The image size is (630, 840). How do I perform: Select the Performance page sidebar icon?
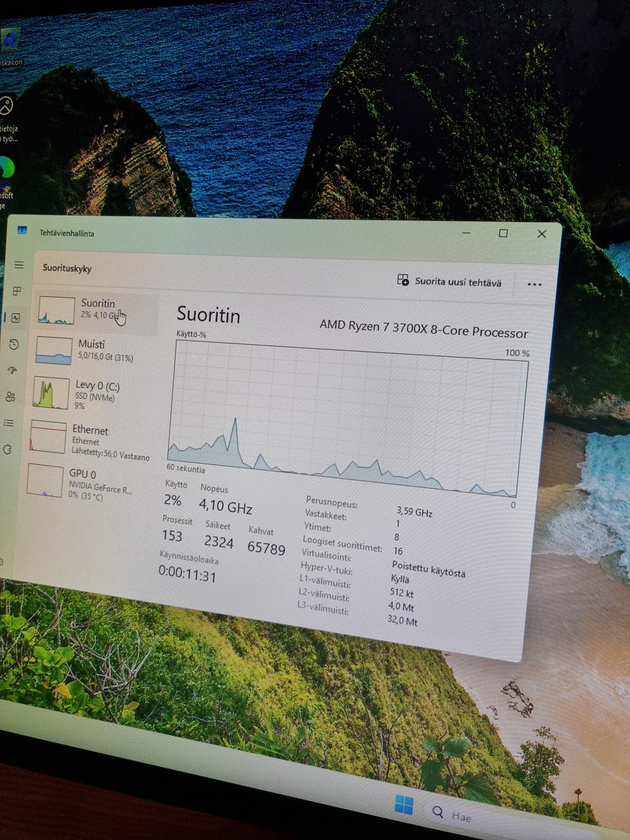pyautogui.click(x=16, y=318)
